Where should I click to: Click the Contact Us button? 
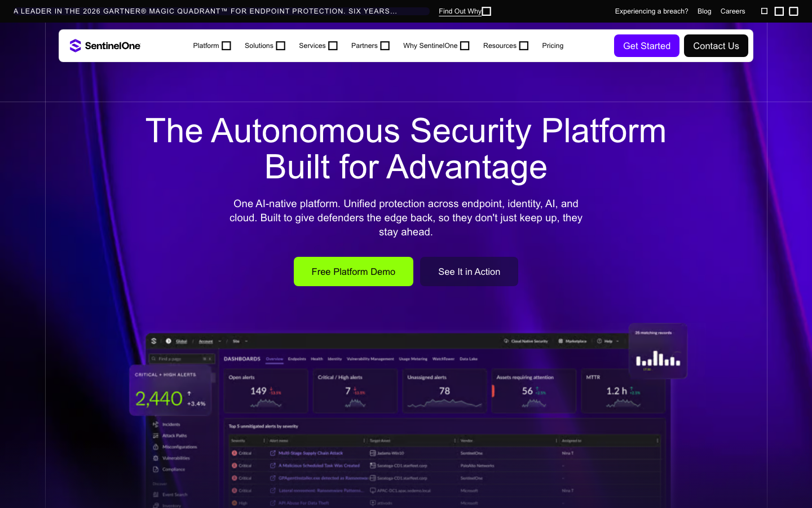716,46
